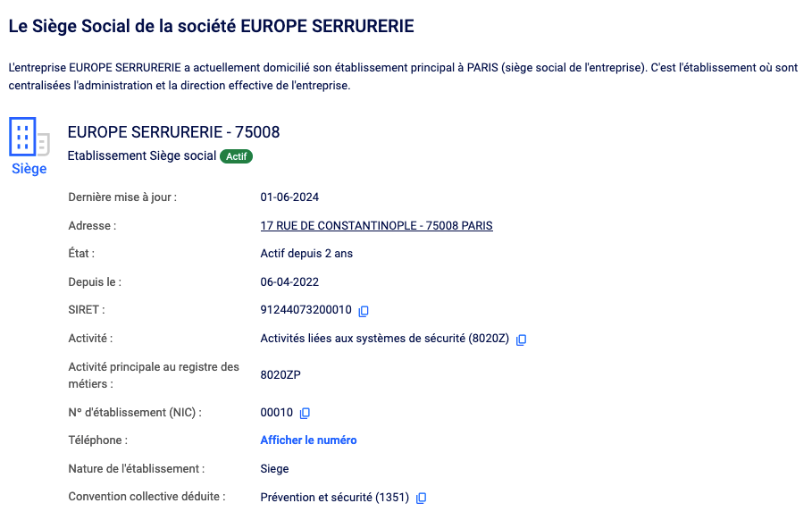Click the 8020ZP registre des métiers code
The height and width of the screenshot is (520, 812).
click(280, 375)
